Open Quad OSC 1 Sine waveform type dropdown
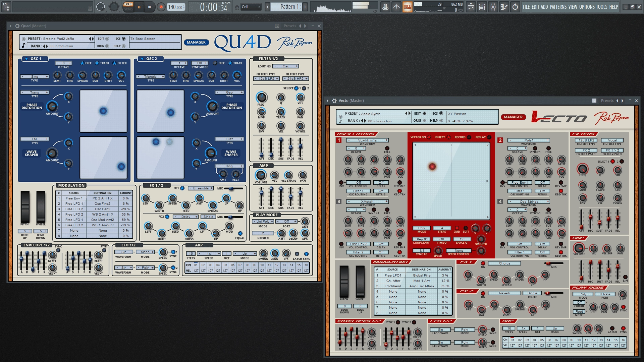The width and height of the screenshot is (644, 362). point(35,76)
